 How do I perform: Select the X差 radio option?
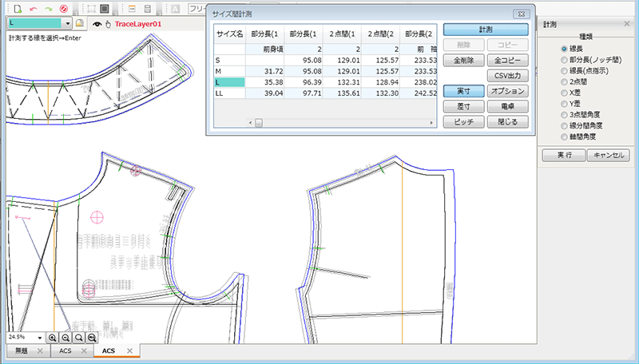pos(564,93)
